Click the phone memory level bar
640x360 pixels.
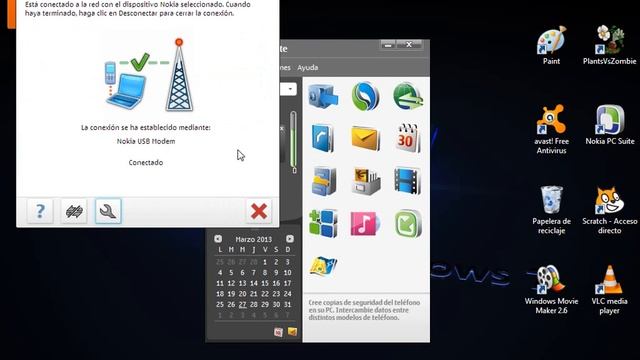293,140
